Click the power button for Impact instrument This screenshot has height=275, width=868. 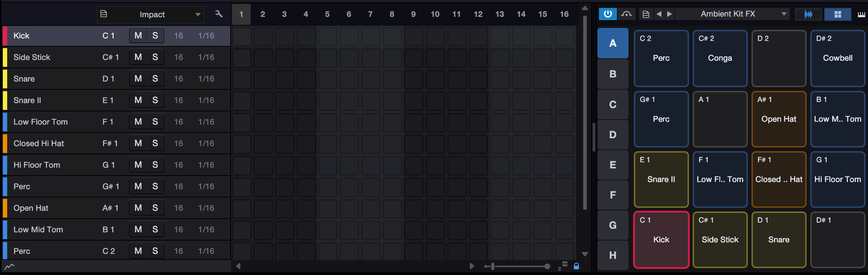point(608,14)
